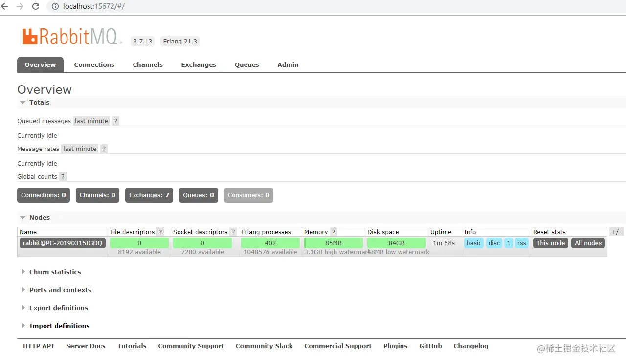The height and width of the screenshot is (364, 626).
Task: Click the Socket descriptors usage bar
Action: click(202, 243)
